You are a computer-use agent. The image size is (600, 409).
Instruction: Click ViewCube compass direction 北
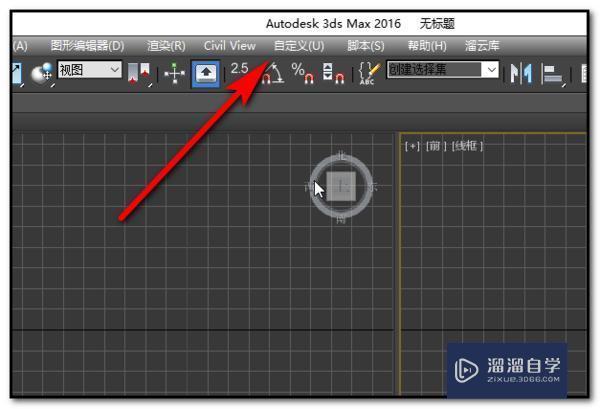pos(341,155)
